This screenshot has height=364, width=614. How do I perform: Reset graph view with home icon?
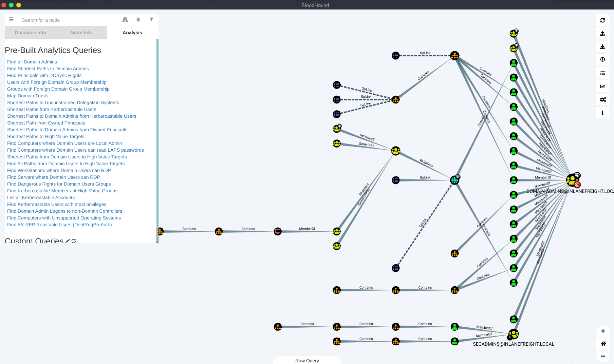coord(603,344)
